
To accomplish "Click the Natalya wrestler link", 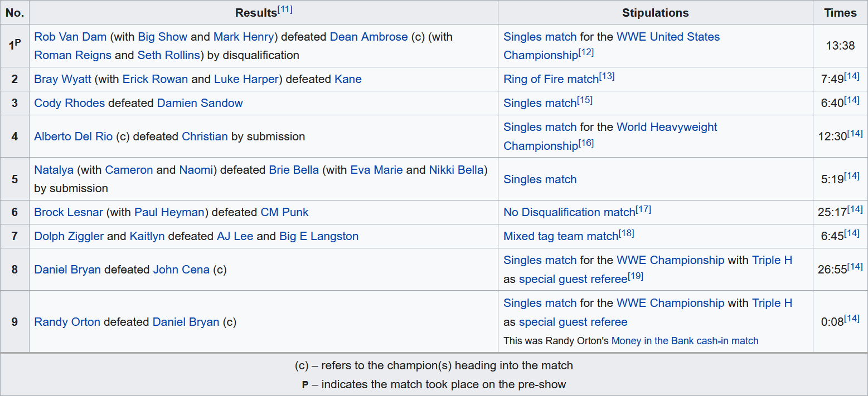I will [54, 170].
